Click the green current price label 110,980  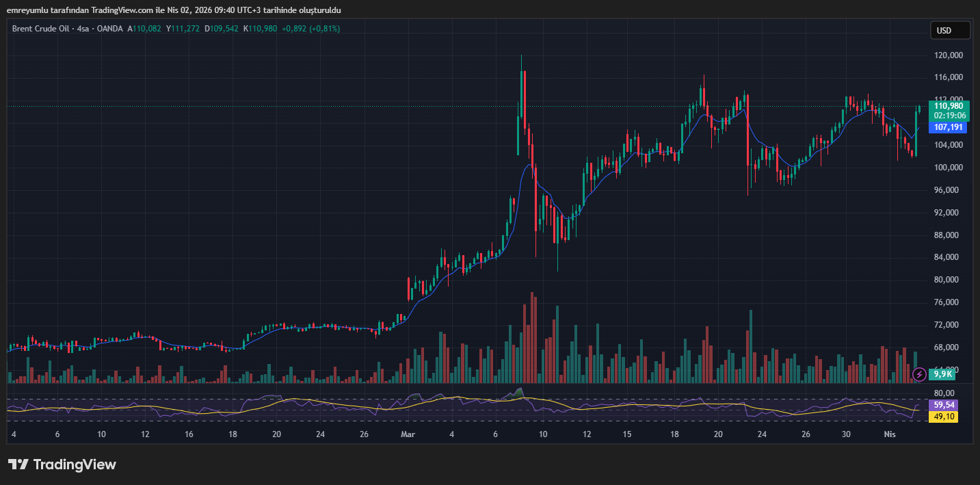(x=949, y=106)
